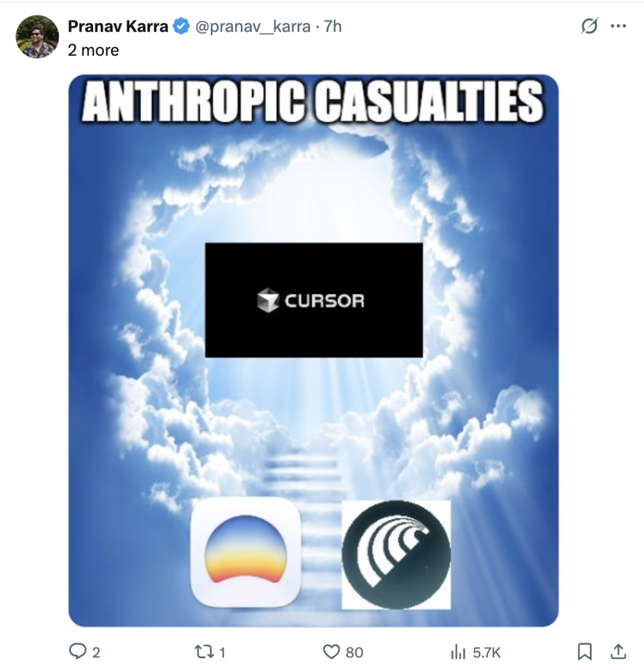Click the blue verified badge
This screenshot has height=670, width=644.
click(181, 26)
